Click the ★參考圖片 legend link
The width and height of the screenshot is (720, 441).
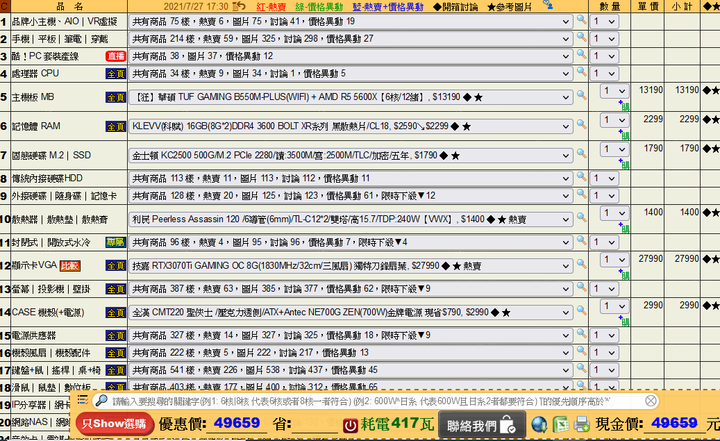[509, 6]
